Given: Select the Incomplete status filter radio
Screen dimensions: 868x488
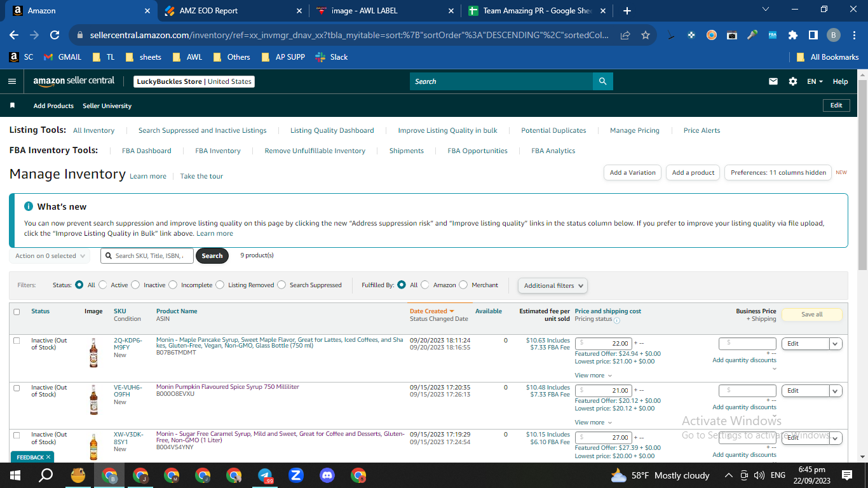Looking at the screenshot, I should 173,285.
